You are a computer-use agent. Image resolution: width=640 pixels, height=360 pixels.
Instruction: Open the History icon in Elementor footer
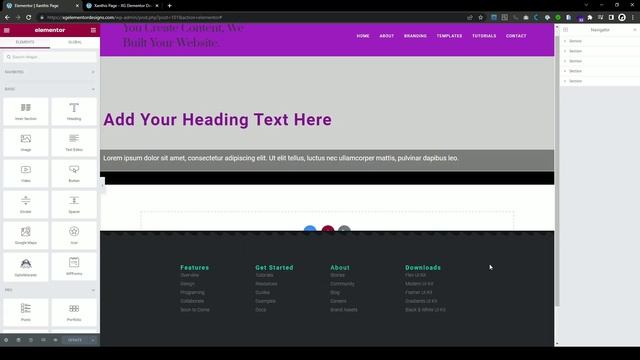click(x=31, y=340)
